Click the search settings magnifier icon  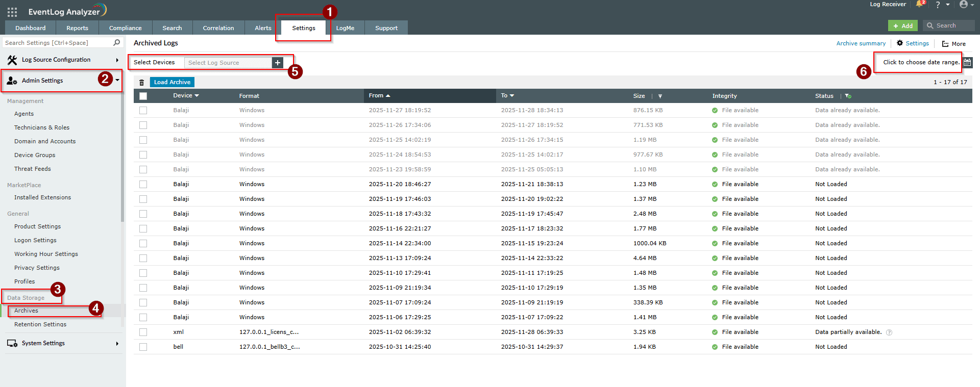coord(117,43)
